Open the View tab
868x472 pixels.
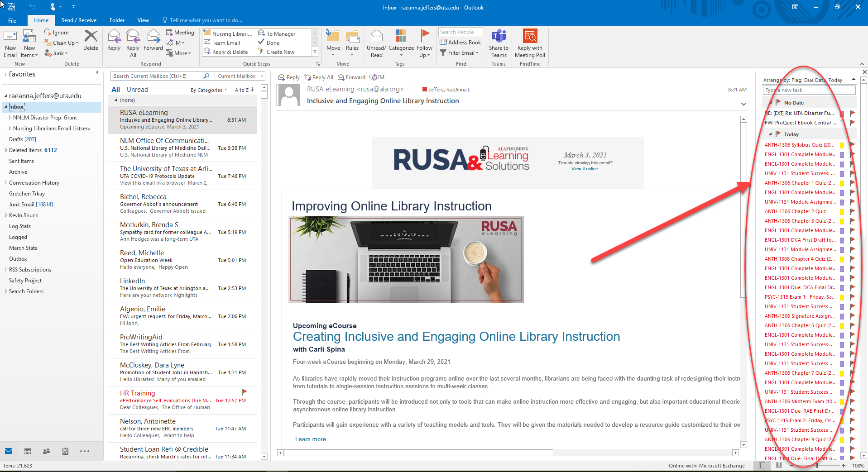click(143, 20)
